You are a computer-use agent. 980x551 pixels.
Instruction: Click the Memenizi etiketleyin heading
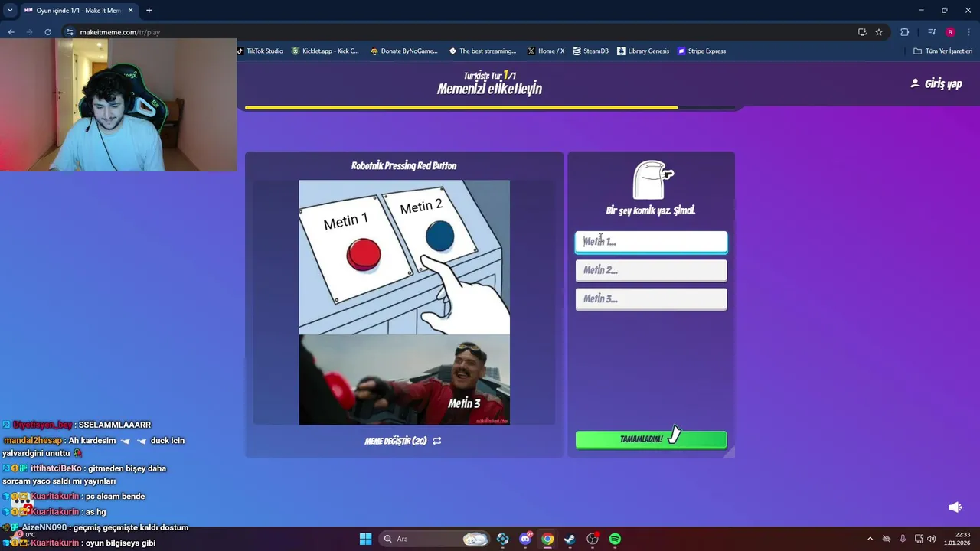(489, 89)
